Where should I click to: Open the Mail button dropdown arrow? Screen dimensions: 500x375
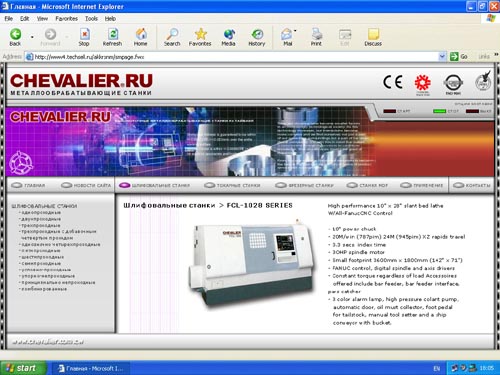[295, 31]
